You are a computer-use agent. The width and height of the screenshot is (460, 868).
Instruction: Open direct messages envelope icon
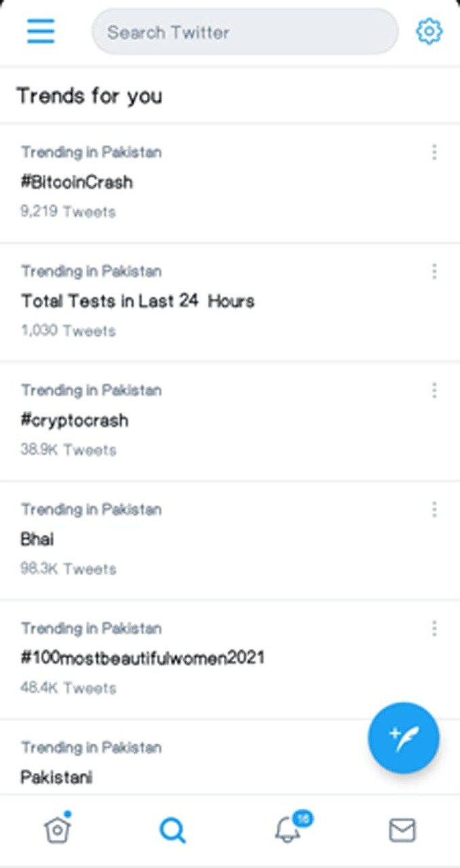[402, 829]
